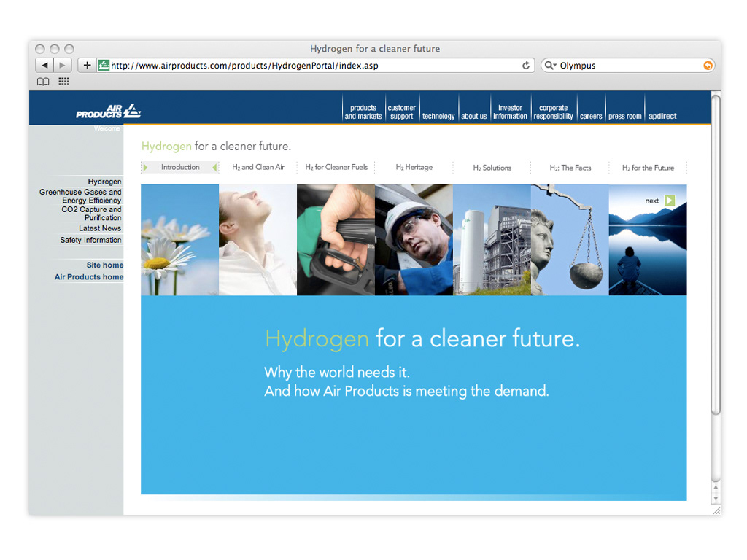Click the green next arrow button

click(670, 201)
